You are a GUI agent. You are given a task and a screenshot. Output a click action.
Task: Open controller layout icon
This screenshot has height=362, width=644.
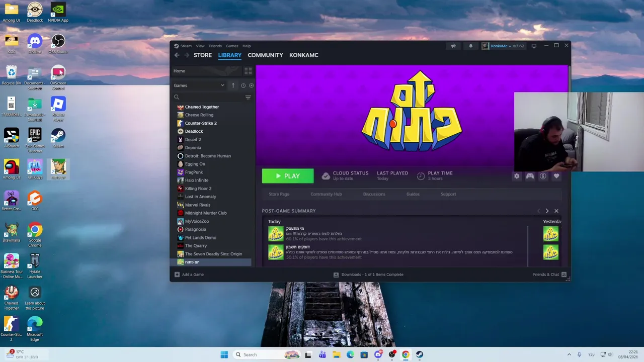coord(530,176)
